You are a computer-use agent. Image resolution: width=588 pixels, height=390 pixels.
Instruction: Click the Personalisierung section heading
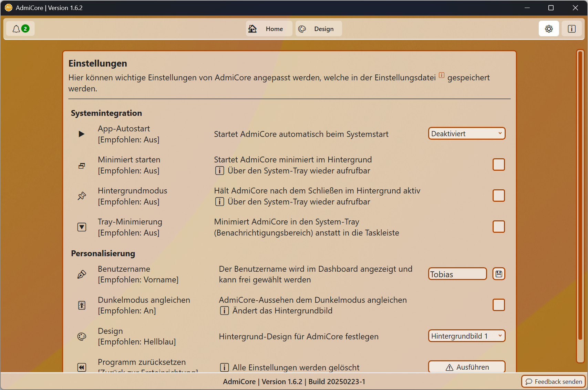[103, 253]
